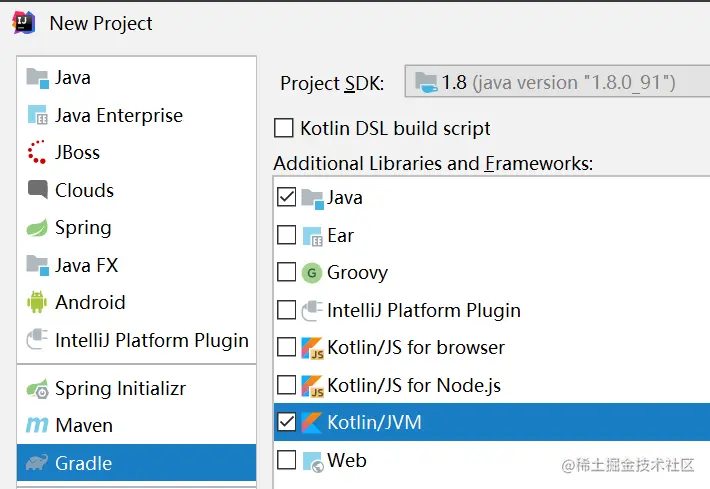Select Java FX project type
This screenshot has width=710, height=489.
coord(87,265)
